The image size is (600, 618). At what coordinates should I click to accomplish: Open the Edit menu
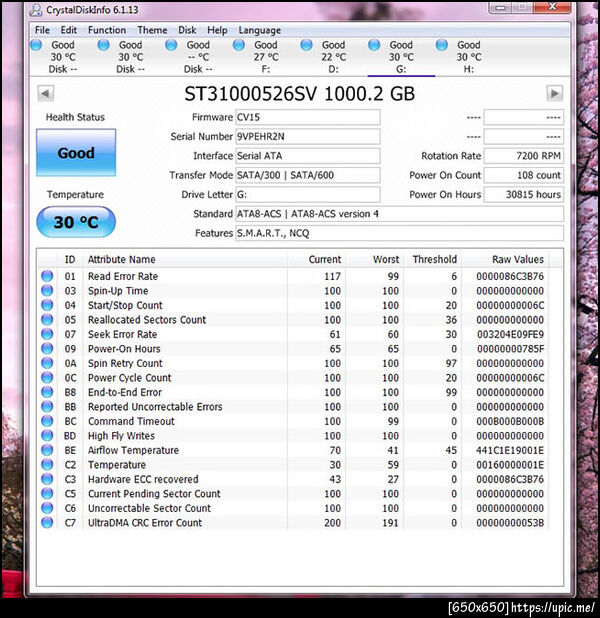point(69,30)
